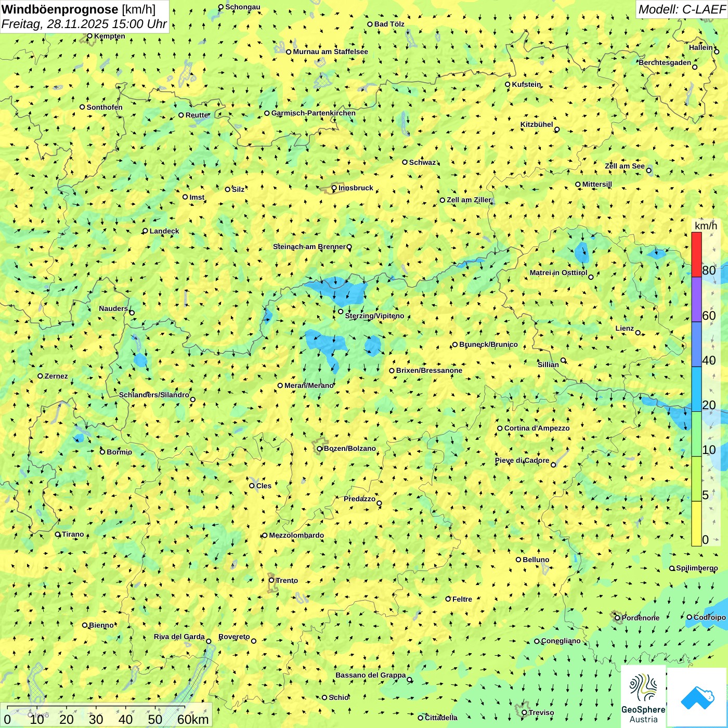The height and width of the screenshot is (728, 728).
Task: Click the Windböenprognose title text
Action: 60,9
